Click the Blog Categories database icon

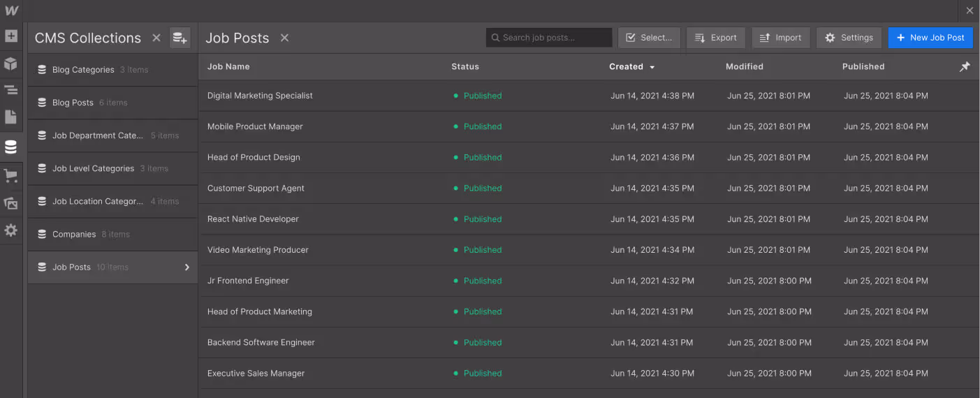click(42, 70)
